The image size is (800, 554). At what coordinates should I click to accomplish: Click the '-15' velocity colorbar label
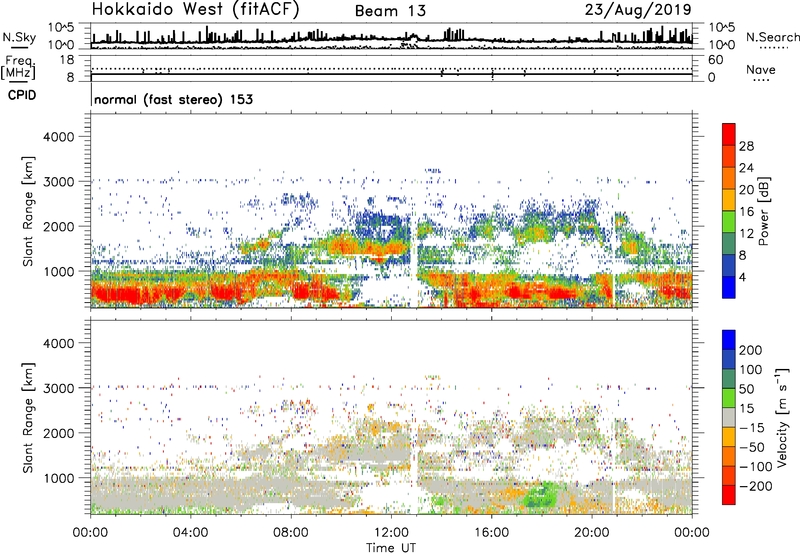pos(752,428)
